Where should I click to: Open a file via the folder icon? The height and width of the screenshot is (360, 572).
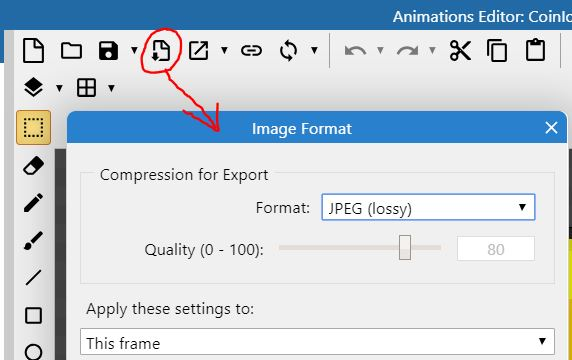(71, 51)
